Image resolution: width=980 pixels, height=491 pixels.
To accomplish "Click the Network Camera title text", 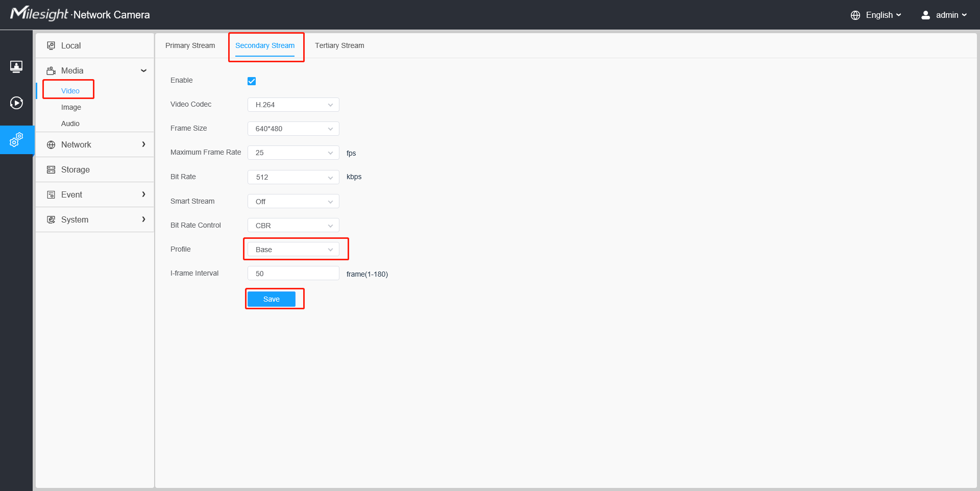I will pos(112,15).
